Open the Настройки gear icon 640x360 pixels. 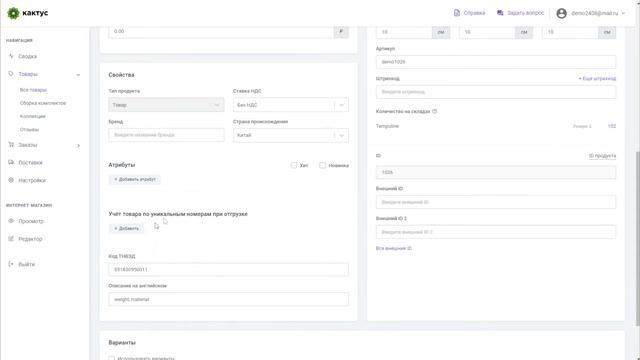11,180
